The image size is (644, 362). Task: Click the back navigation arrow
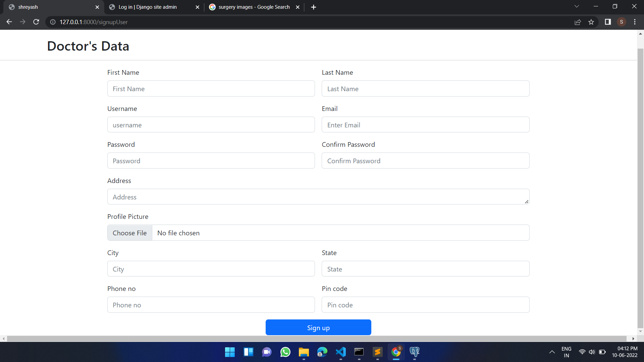(9, 22)
